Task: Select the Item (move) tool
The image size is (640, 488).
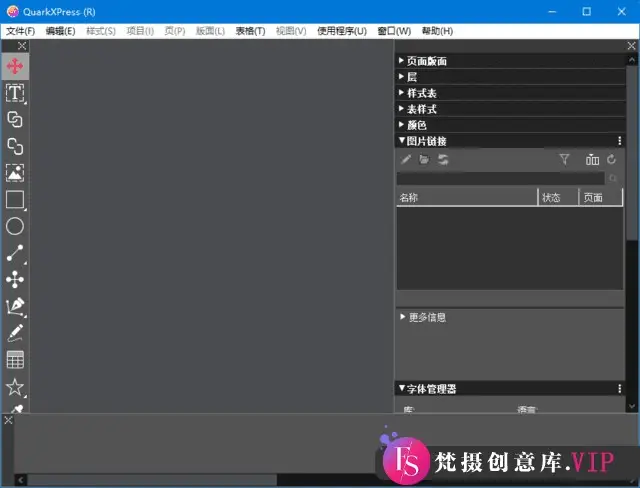Action: 15,67
